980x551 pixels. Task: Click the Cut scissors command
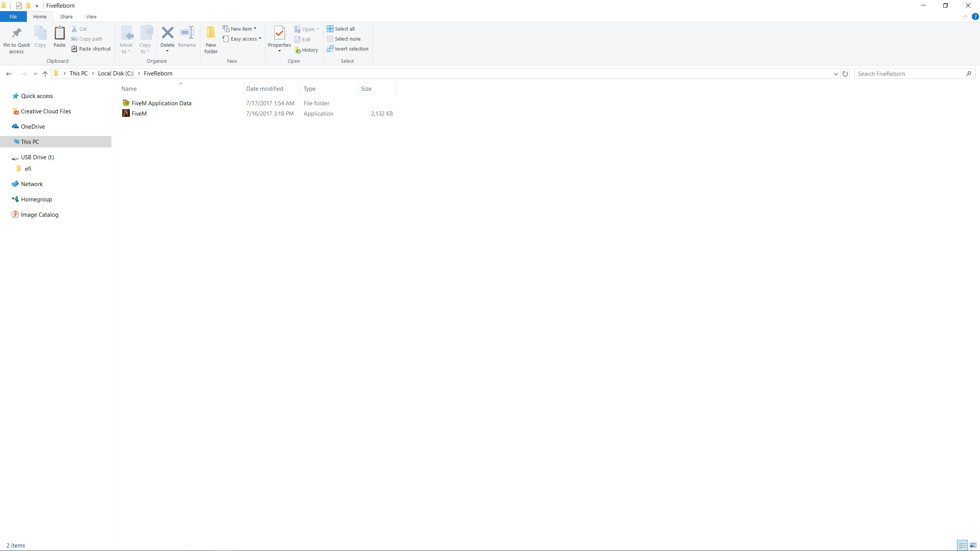79,29
